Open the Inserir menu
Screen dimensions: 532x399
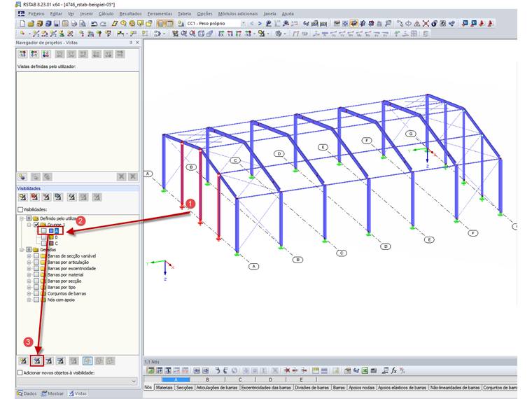click(86, 14)
